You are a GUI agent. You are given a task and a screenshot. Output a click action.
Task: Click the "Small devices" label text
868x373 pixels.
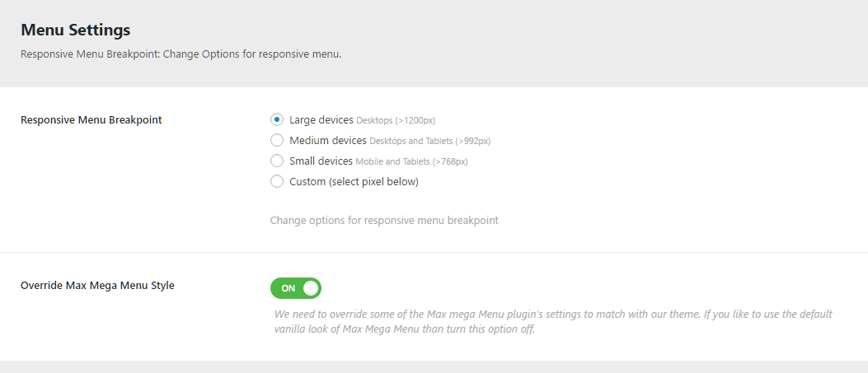pos(321,161)
